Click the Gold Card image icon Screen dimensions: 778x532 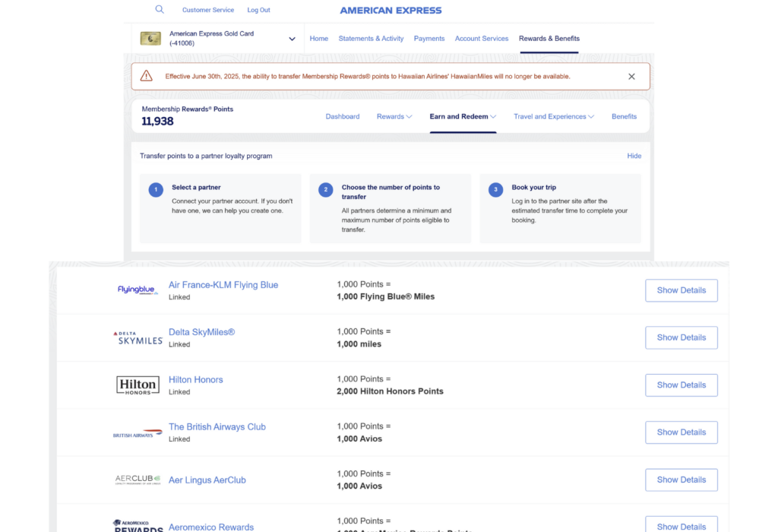click(150, 39)
